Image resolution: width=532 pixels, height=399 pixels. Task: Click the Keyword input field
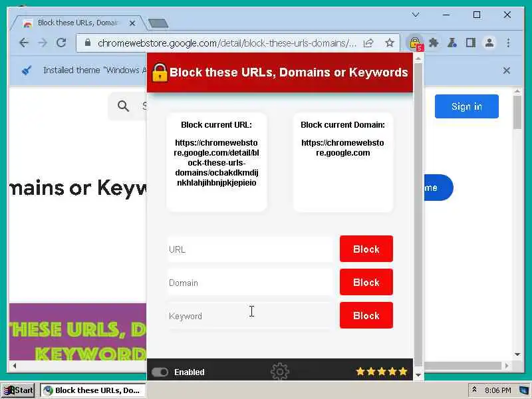(x=251, y=315)
